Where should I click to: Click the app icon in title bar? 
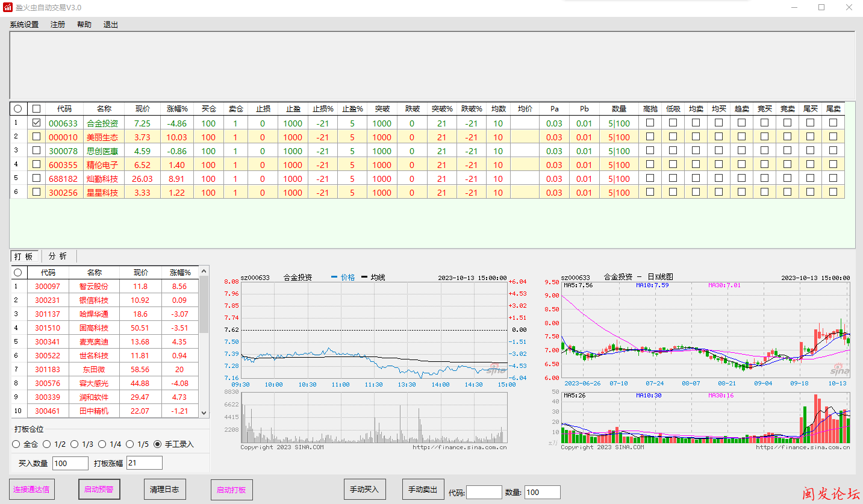8,7
